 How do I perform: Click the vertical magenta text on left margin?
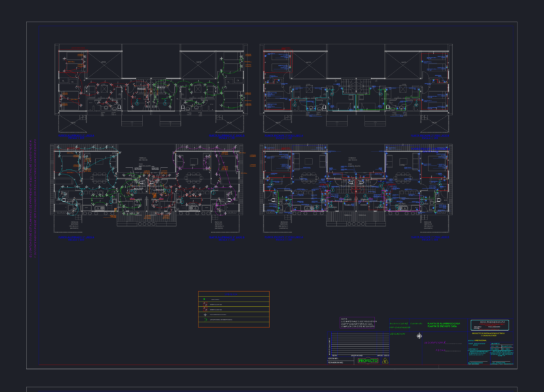[x=32, y=198]
